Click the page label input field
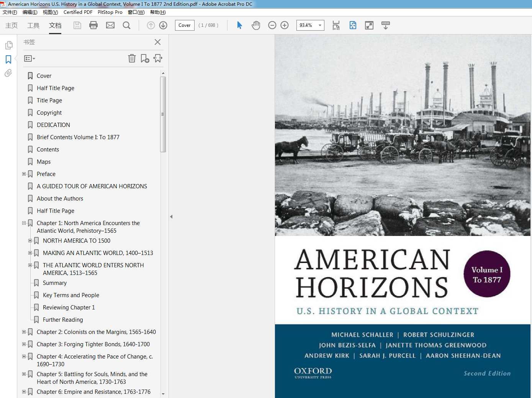This screenshot has width=532, height=398. (x=185, y=25)
